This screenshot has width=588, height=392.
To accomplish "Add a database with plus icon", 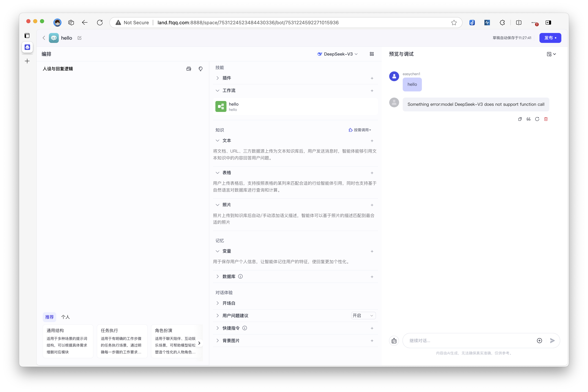I will click(372, 277).
